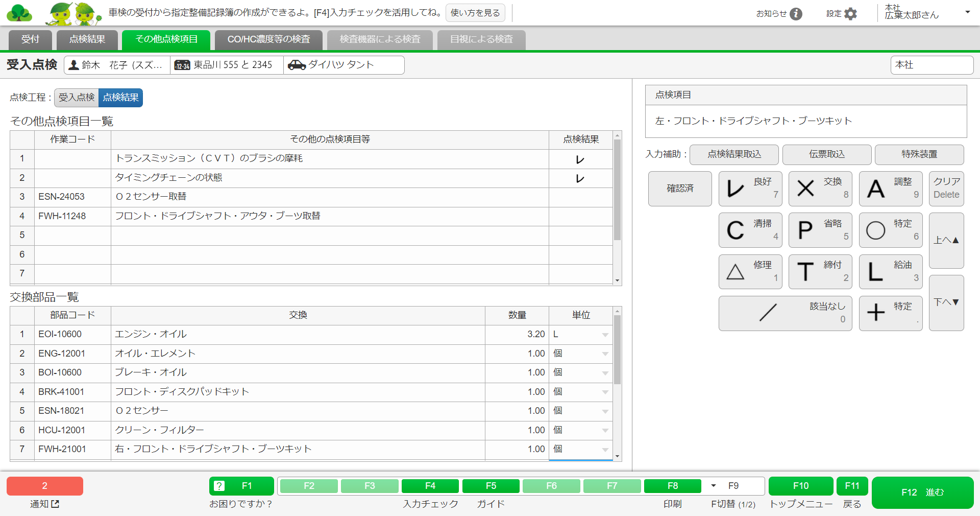Click the 通知 external link icon
Viewport: 980px width, 516px height.
click(55, 504)
